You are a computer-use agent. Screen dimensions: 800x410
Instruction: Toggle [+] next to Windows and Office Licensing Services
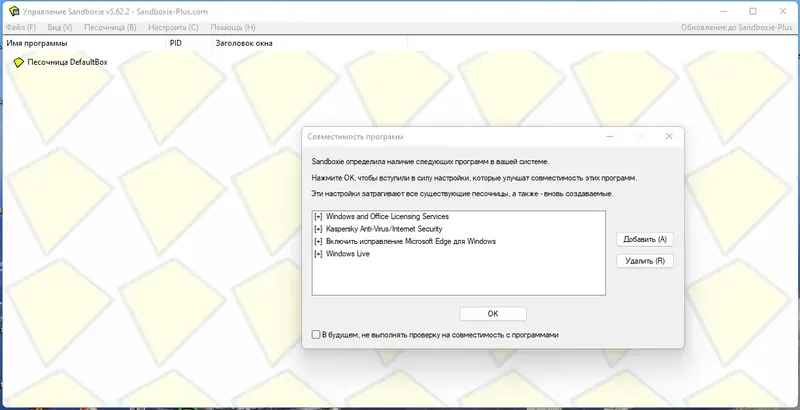click(x=318, y=217)
